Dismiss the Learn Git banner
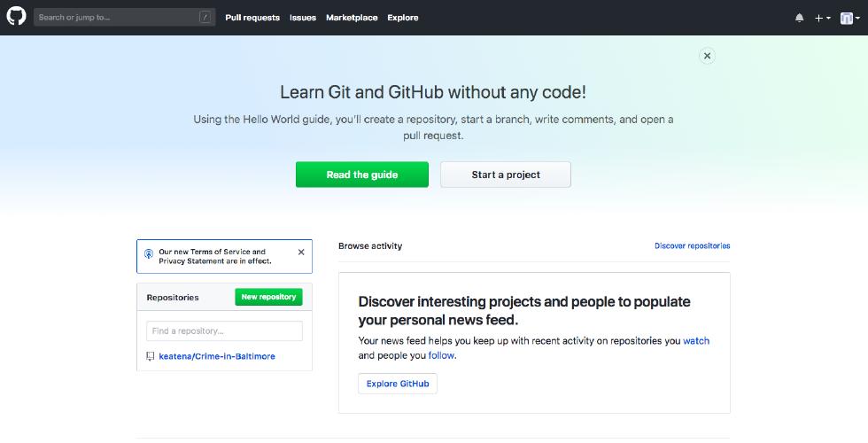868x443 pixels. click(x=707, y=56)
